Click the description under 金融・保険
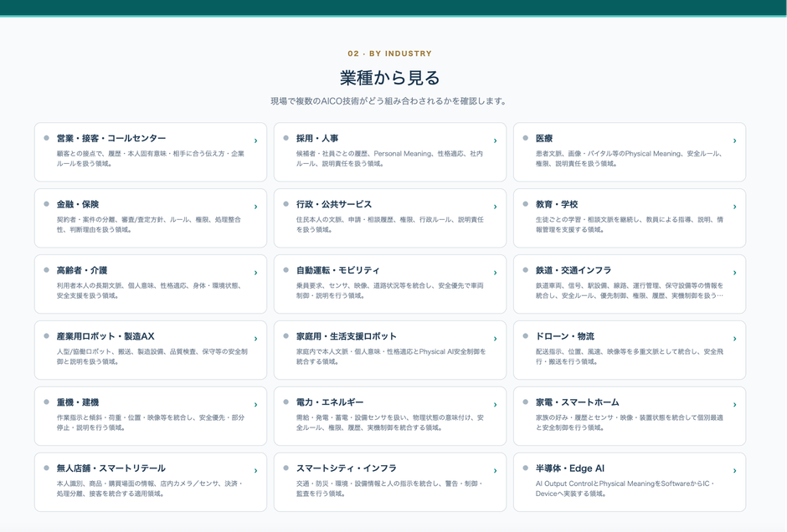787x532 pixels. coord(148,224)
